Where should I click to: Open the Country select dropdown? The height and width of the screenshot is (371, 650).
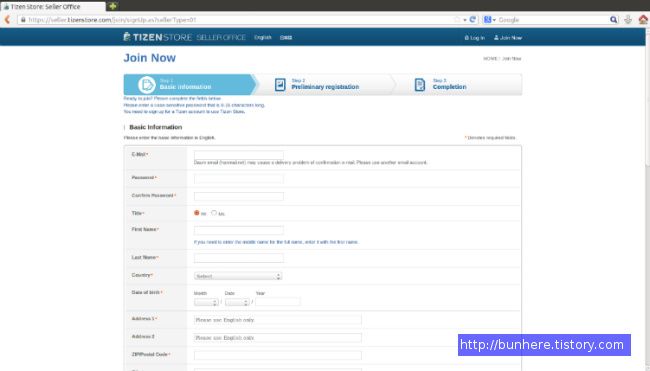238,276
